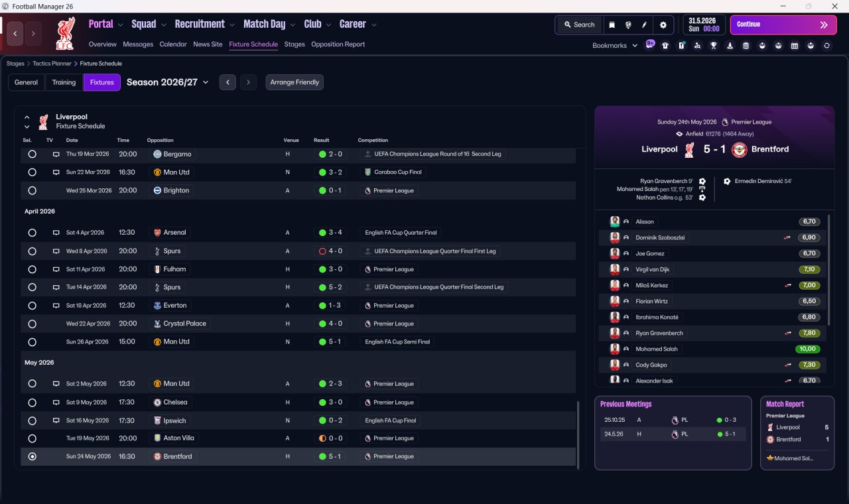Click the Search button
This screenshot has width=849, height=504.
580,25
